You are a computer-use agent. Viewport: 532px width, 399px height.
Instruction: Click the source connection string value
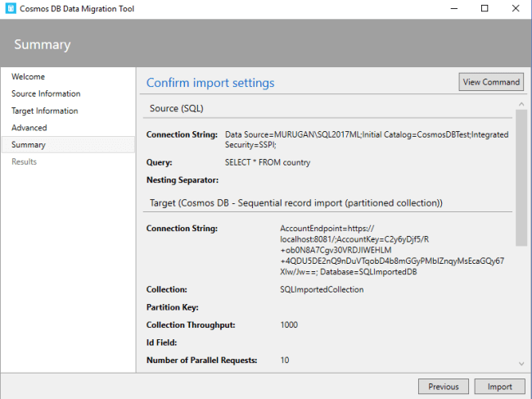tap(366, 138)
